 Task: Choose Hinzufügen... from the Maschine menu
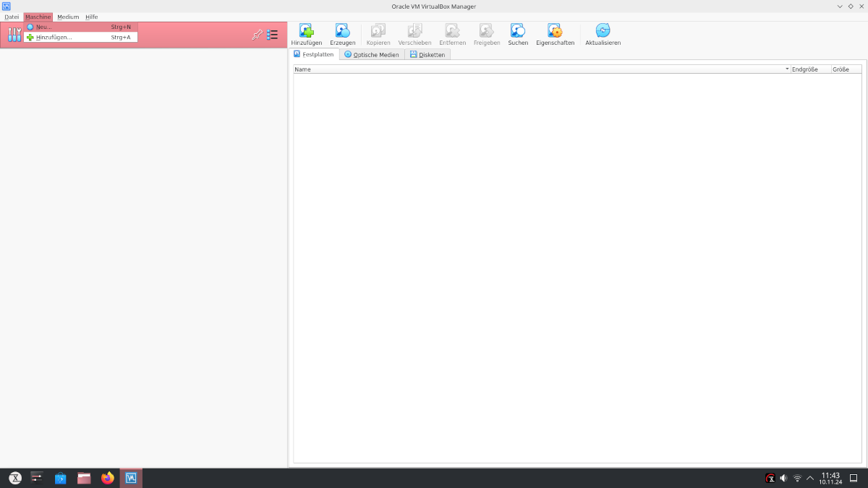click(x=80, y=37)
